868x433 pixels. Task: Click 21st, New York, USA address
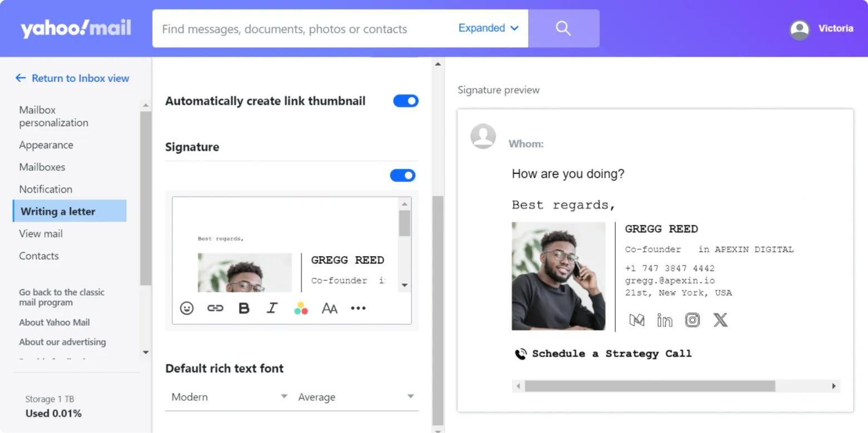678,293
